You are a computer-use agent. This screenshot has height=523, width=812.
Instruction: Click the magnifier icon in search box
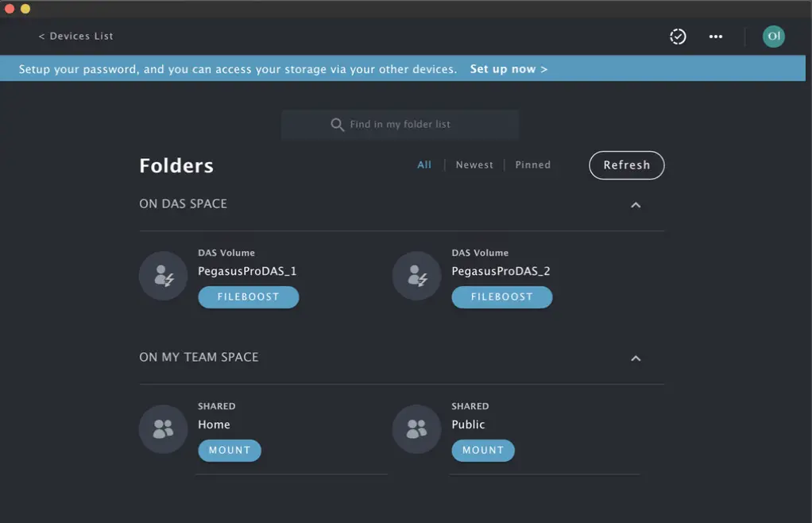337,124
